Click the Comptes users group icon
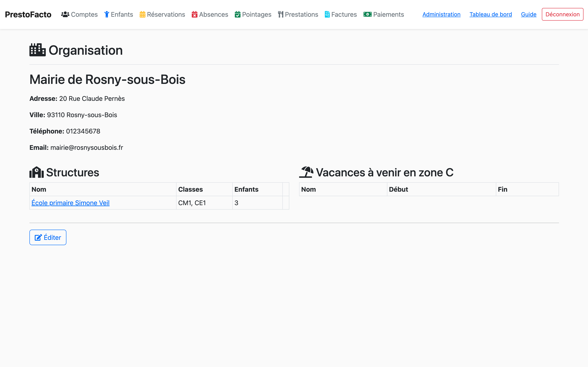 point(65,14)
